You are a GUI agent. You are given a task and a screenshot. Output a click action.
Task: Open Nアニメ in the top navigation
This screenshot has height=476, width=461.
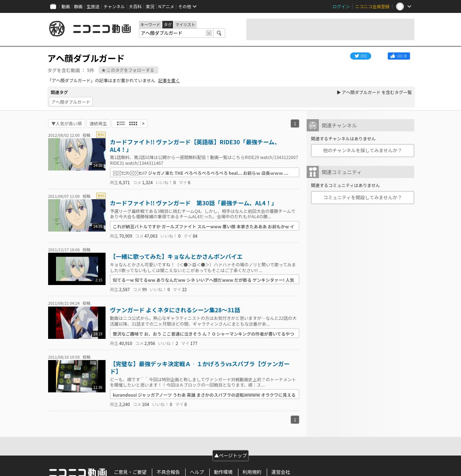click(x=166, y=6)
